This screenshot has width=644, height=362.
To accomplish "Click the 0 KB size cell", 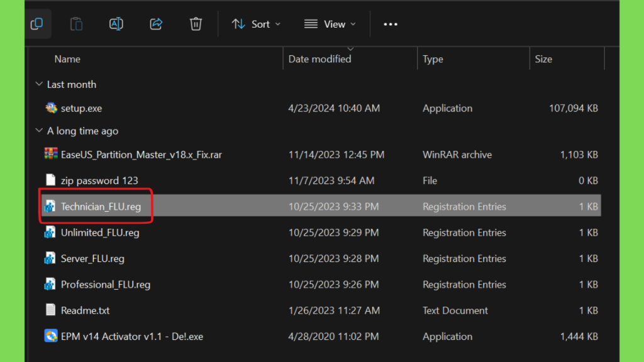I will tap(588, 180).
